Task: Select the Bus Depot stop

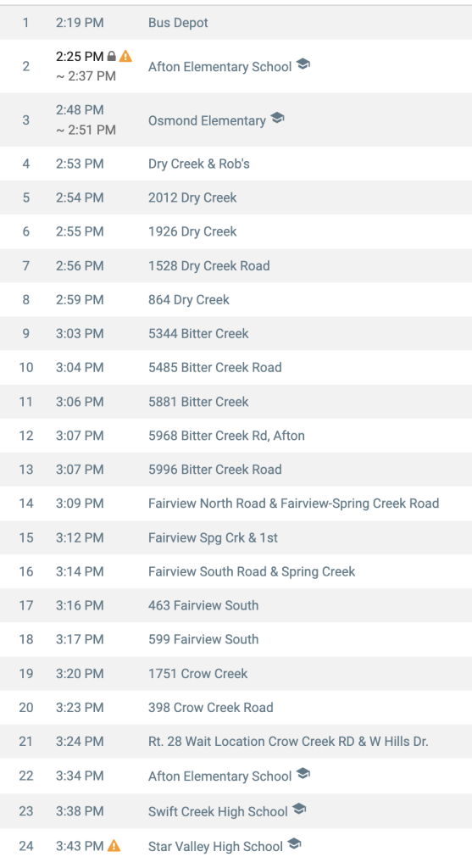Action: (236, 23)
